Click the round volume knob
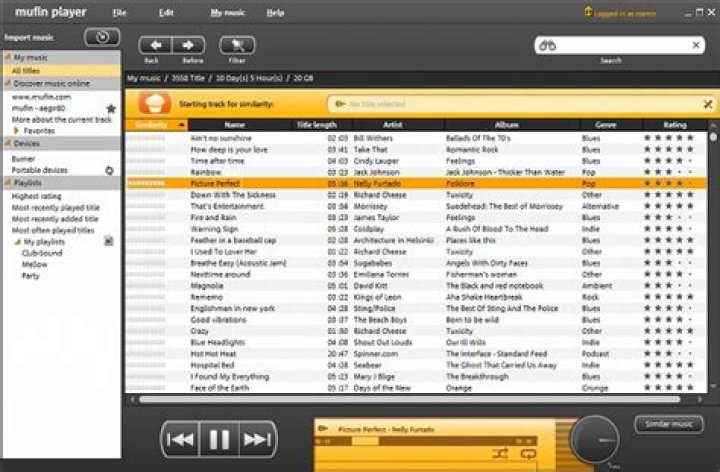 (595, 439)
